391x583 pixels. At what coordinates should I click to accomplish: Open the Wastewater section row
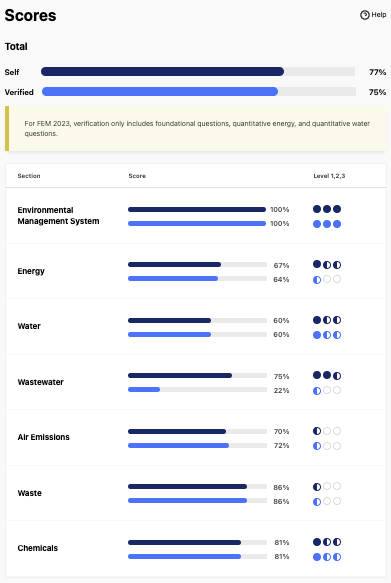196,382
